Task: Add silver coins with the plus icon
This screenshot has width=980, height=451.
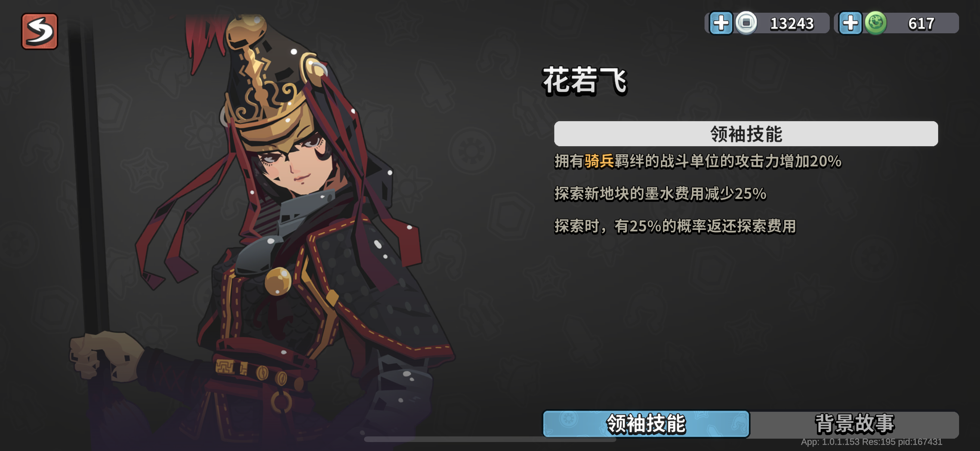Action: pyautogui.click(x=721, y=23)
